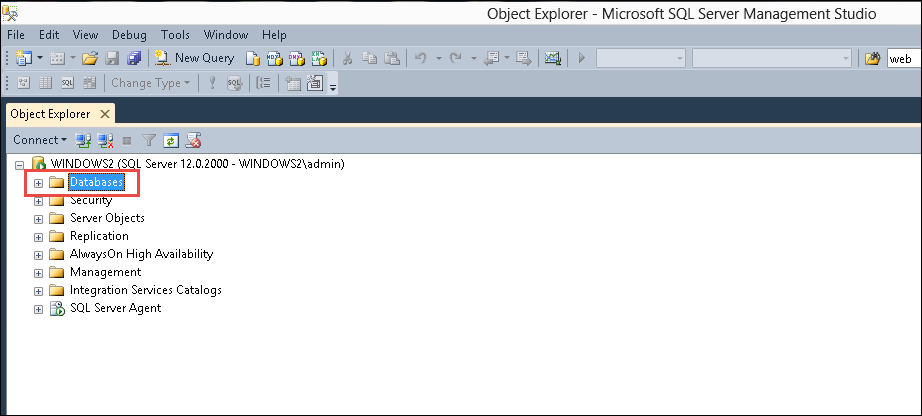Screen dimensions: 922x416
Task: Open the Activity Monitor chart icon
Action: (553, 58)
